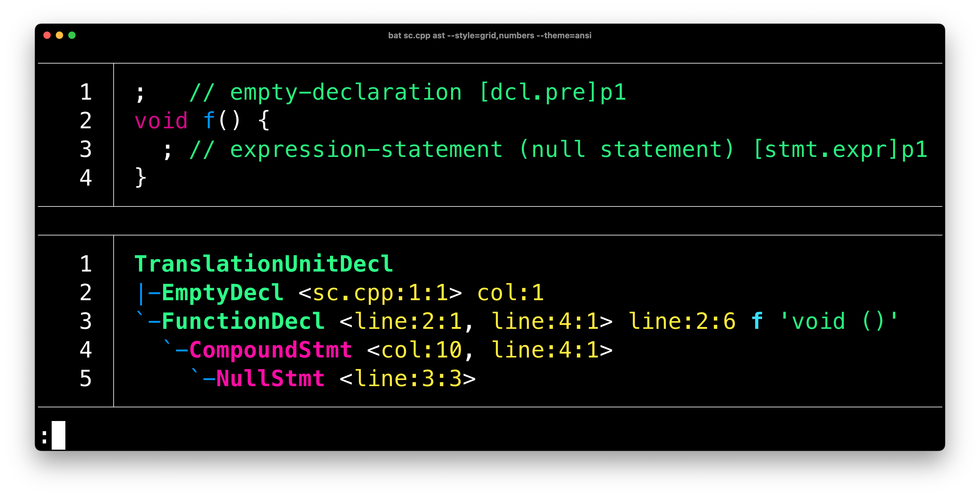Click the green maximize window button
Screen dimensions: 980x497
point(72,35)
